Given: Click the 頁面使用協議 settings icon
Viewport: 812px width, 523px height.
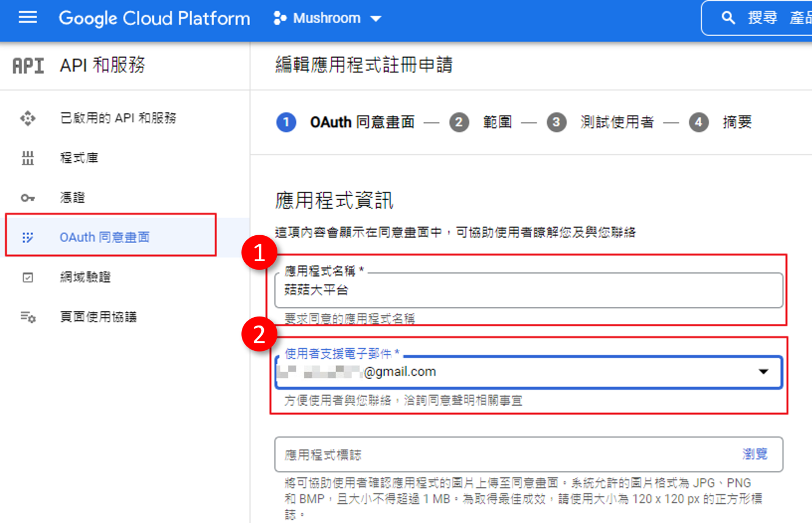Looking at the screenshot, I should coord(28,317).
